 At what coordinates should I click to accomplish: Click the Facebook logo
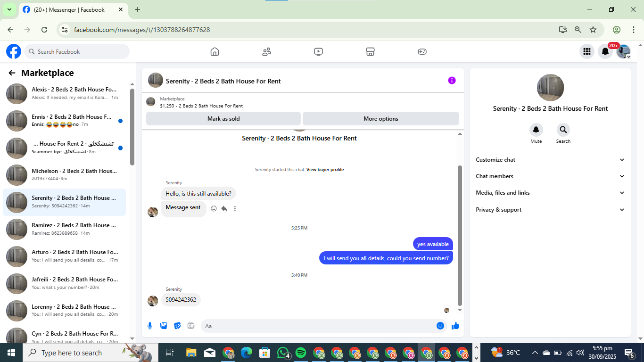coord(14,51)
